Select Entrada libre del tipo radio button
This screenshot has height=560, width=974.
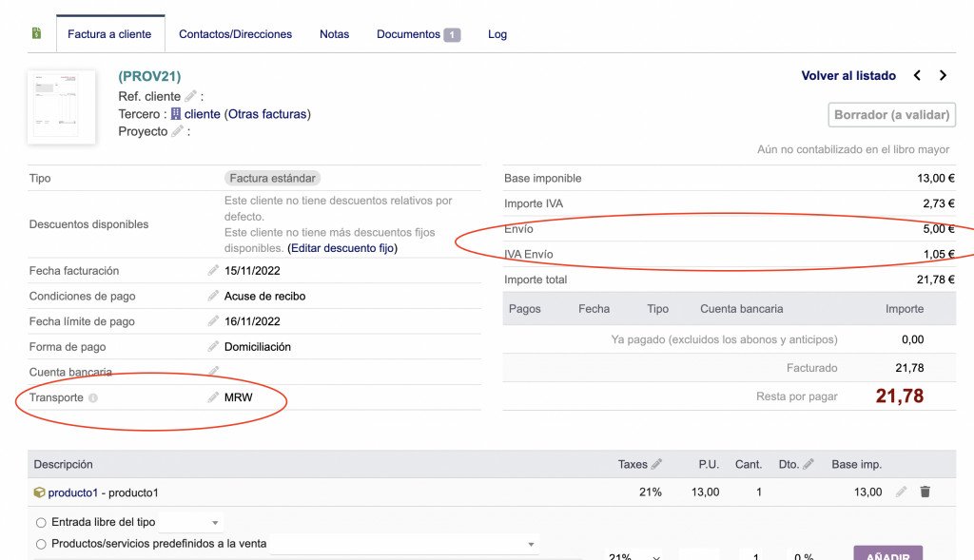tap(41, 522)
